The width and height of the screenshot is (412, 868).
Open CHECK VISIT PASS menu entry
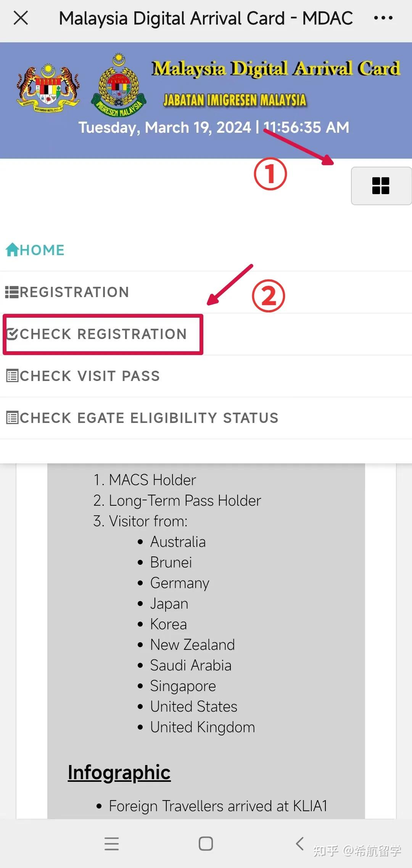click(90, 376)
